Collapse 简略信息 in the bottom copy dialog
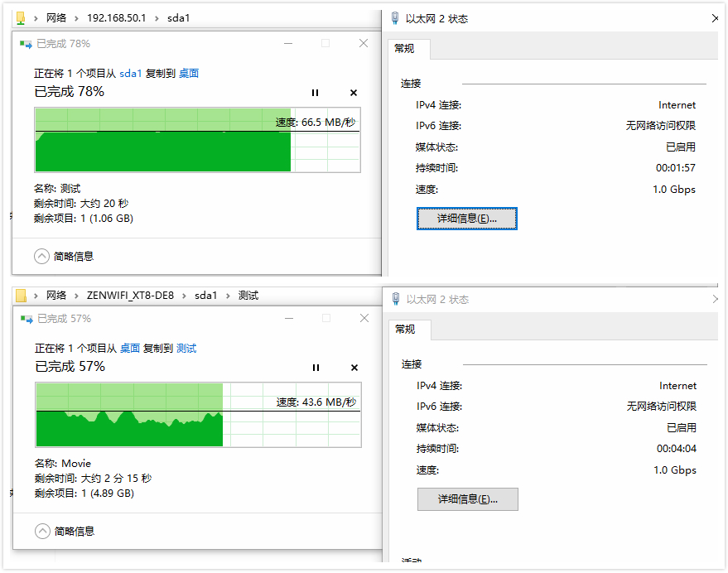 click(41, 531)
